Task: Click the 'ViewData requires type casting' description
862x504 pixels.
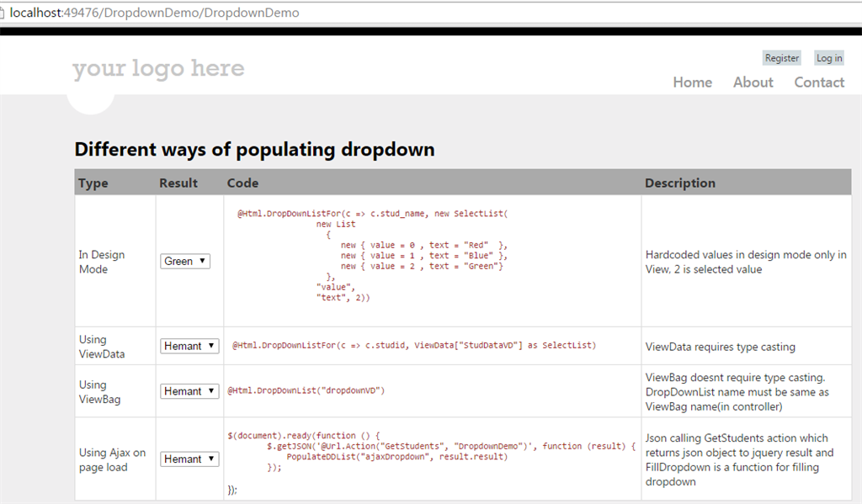Action: pos(720,347)
